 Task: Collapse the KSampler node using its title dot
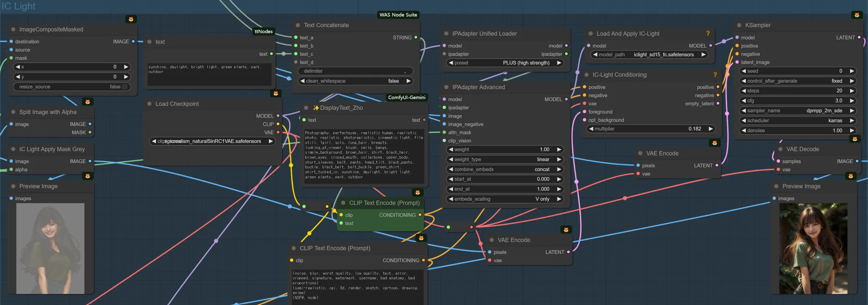[739, 25]
